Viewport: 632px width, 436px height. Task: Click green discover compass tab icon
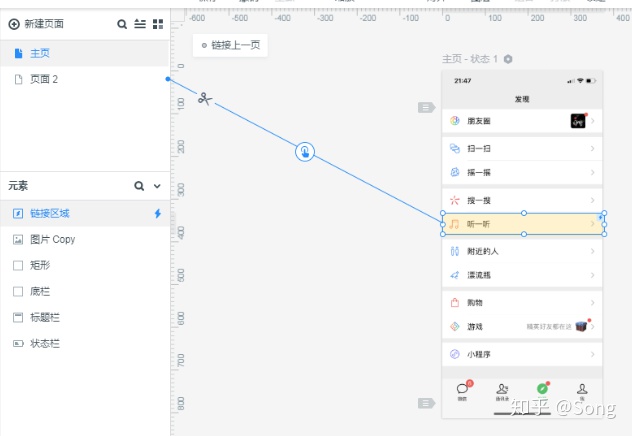click(542, 388)
